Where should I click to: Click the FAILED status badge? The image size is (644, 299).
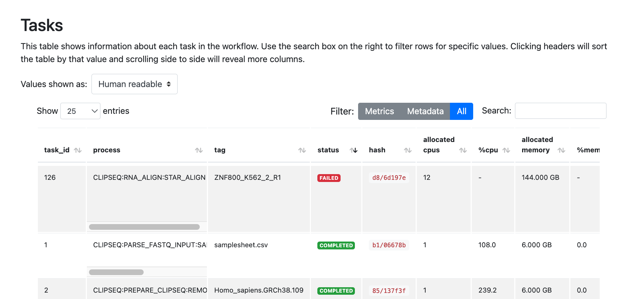coord(329,178)
